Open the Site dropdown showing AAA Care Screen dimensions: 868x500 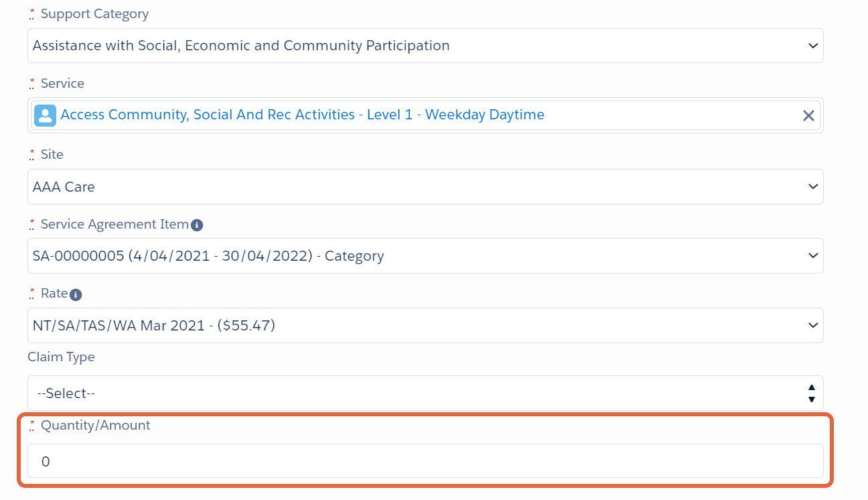tap(425, 186)
